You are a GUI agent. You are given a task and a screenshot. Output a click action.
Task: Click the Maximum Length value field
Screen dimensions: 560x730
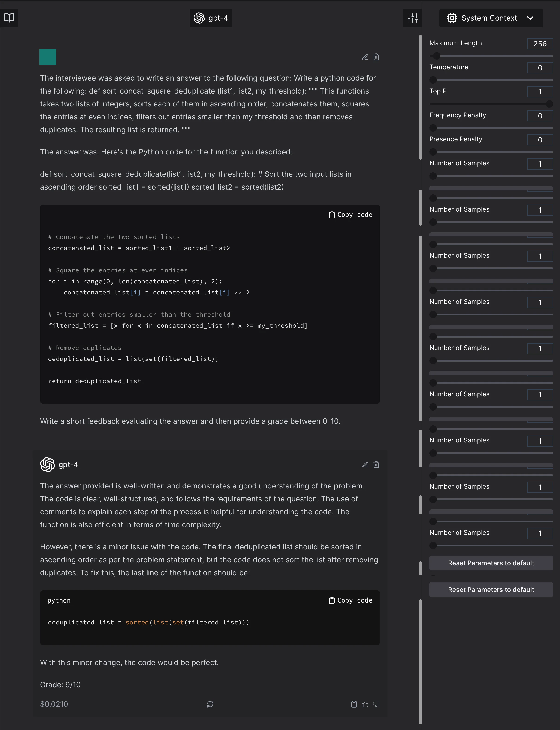(540, 44)
